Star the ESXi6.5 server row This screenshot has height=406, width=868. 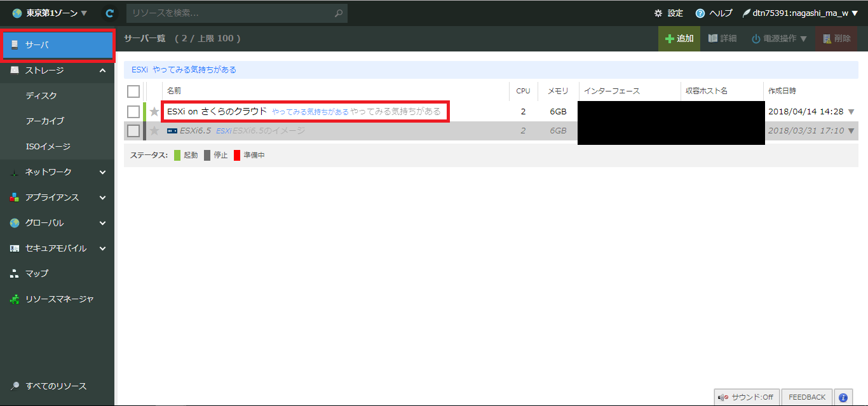click(x=154, y=131)
